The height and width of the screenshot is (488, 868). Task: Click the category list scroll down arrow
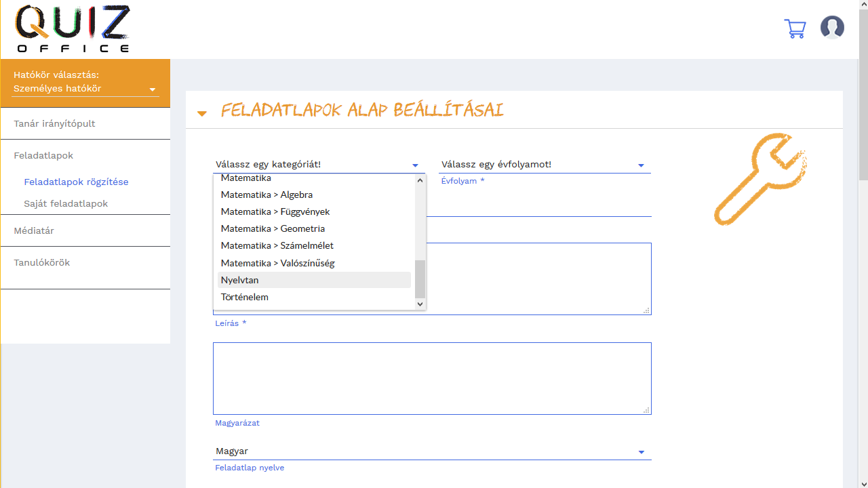click(420, 304)
